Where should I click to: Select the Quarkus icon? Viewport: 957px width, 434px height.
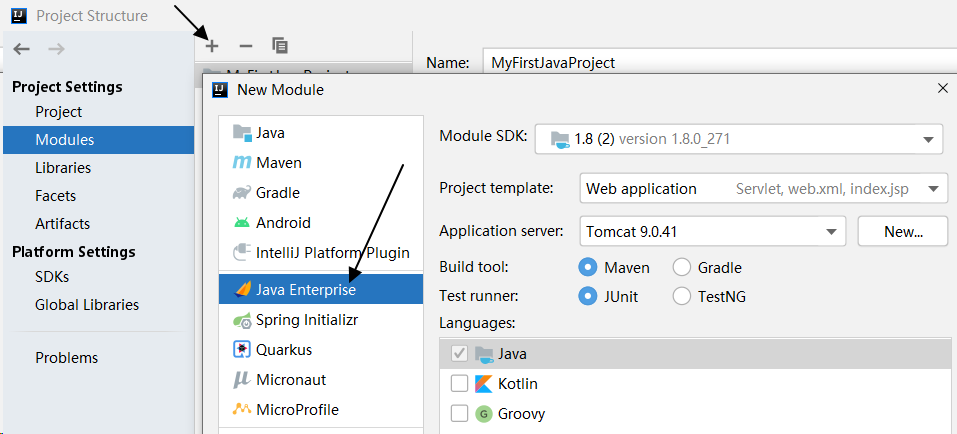click(242, 350)
